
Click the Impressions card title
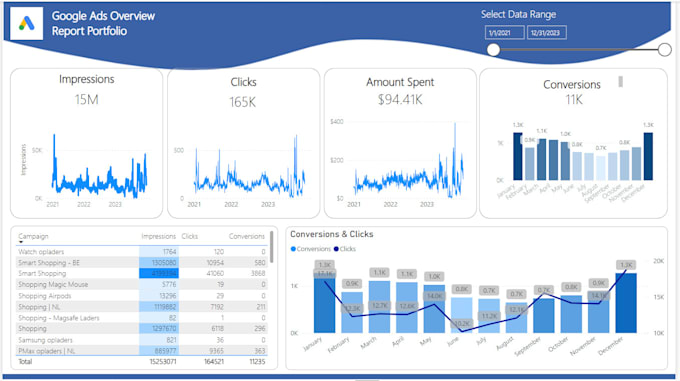click(87, 79)
